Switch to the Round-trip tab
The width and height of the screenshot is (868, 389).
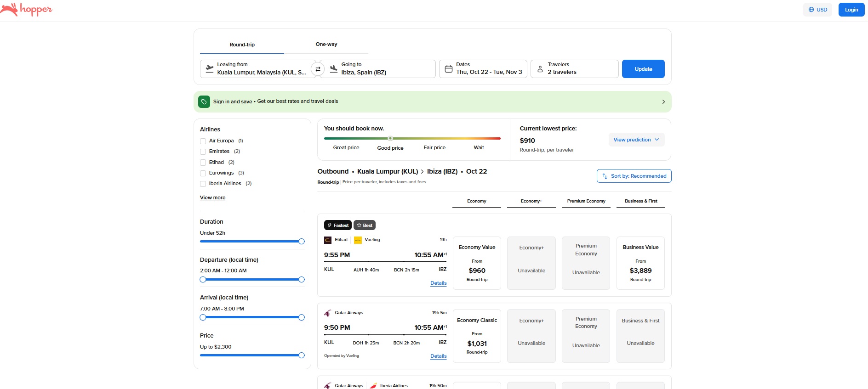click(242, 45)
